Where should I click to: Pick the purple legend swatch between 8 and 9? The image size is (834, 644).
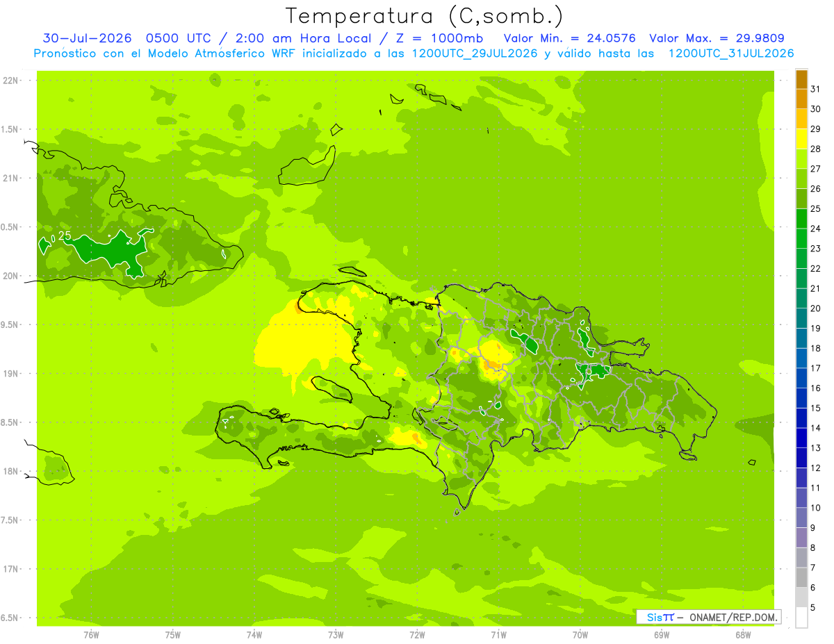[x=801, y=538]
